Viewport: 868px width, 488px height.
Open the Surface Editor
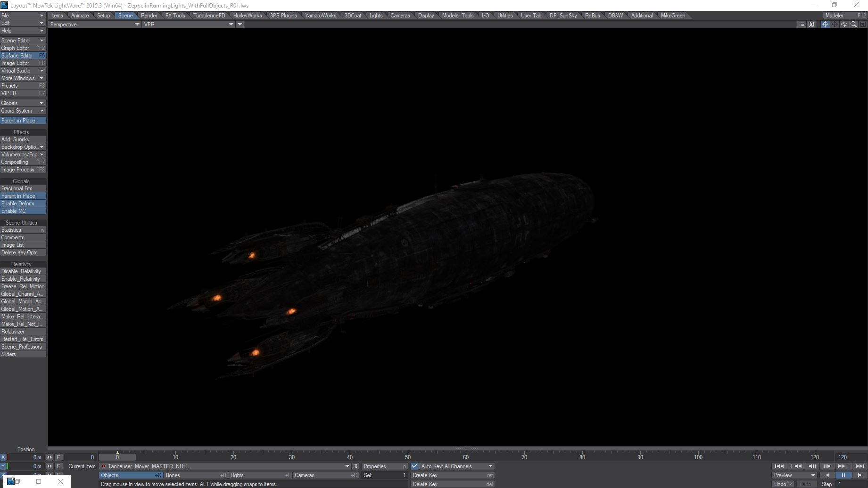tap(23, 56)
